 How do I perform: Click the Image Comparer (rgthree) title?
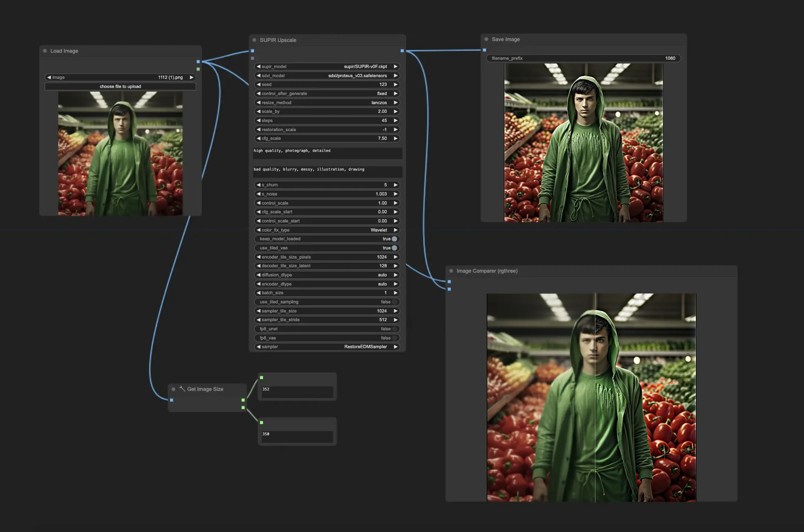tap(487, 271)
